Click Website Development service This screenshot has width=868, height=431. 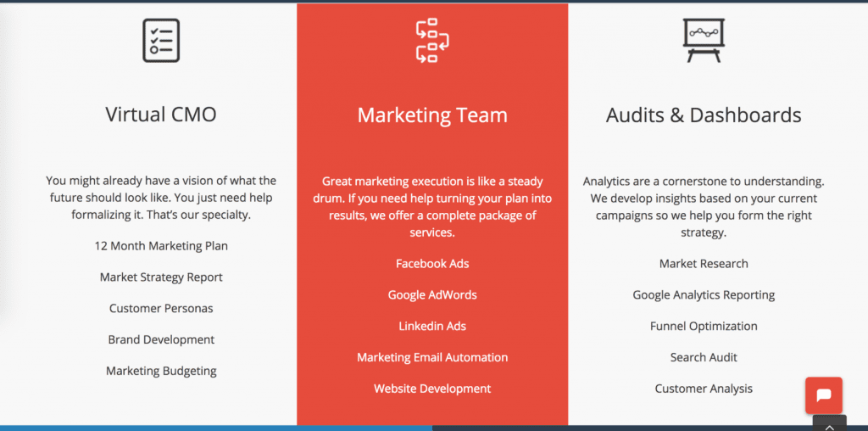(x=432, y=389)
